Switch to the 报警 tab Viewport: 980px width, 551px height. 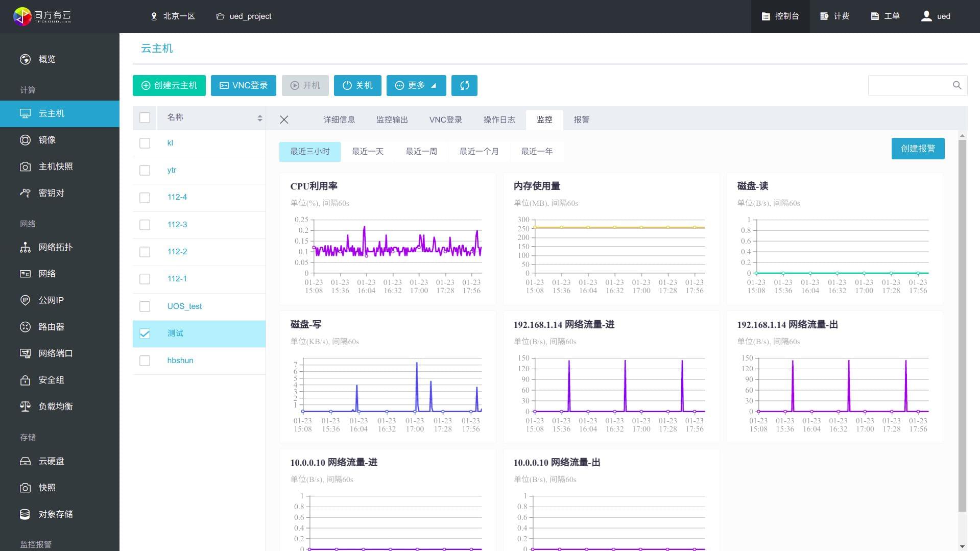[582, 119]
